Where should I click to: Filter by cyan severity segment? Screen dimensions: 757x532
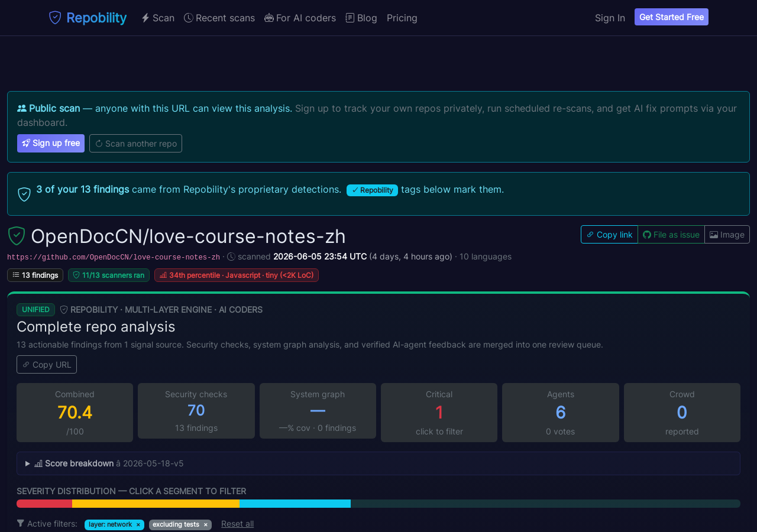(295, 504)
